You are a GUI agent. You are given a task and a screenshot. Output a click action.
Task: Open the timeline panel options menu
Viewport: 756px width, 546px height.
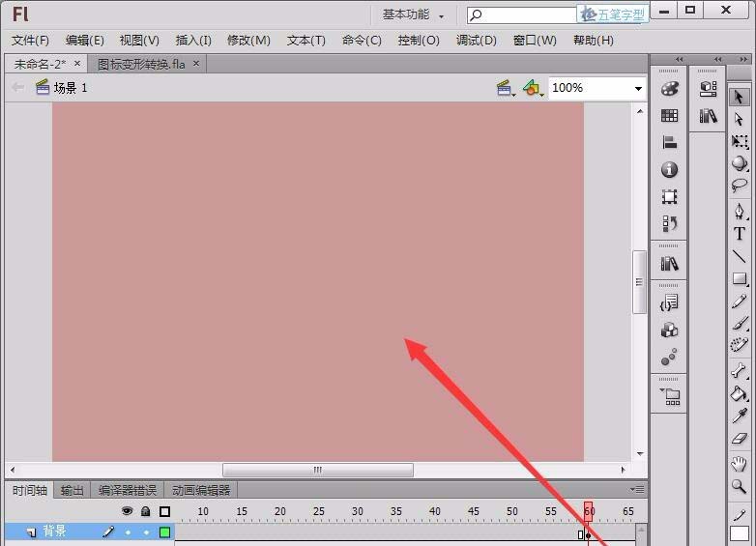(x=637, y=490)
